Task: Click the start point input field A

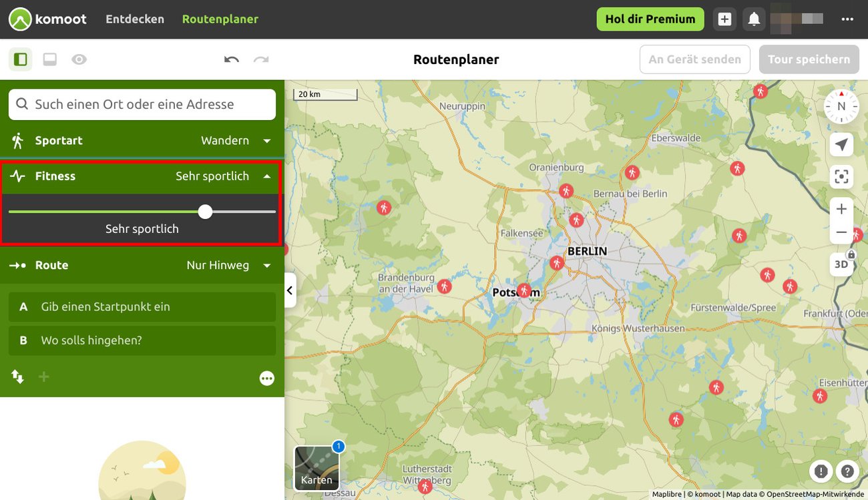Action: (x=142, y=306)
